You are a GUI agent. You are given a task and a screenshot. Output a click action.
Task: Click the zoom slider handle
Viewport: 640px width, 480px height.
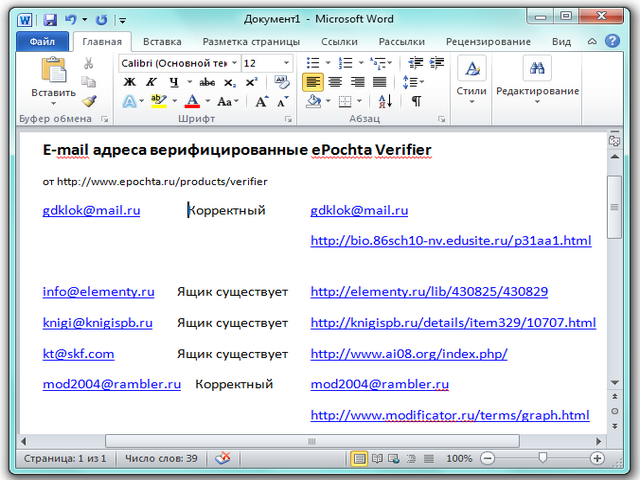pos(542,458)
